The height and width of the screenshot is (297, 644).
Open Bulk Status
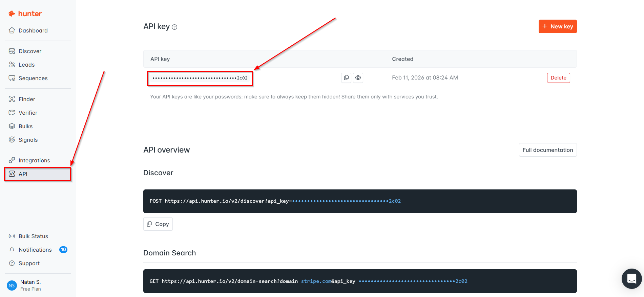tap(33, 236)
